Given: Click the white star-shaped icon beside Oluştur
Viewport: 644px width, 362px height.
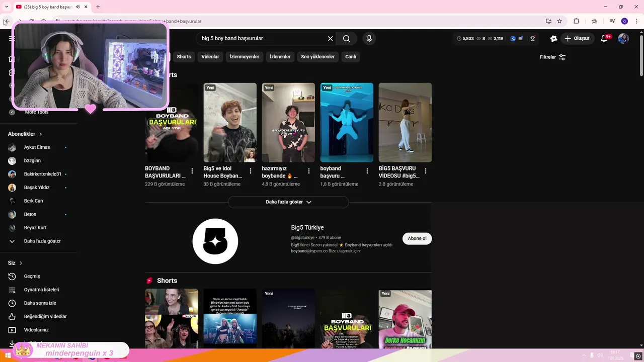Looking at the screenshot, I should (x=553, y=39).
